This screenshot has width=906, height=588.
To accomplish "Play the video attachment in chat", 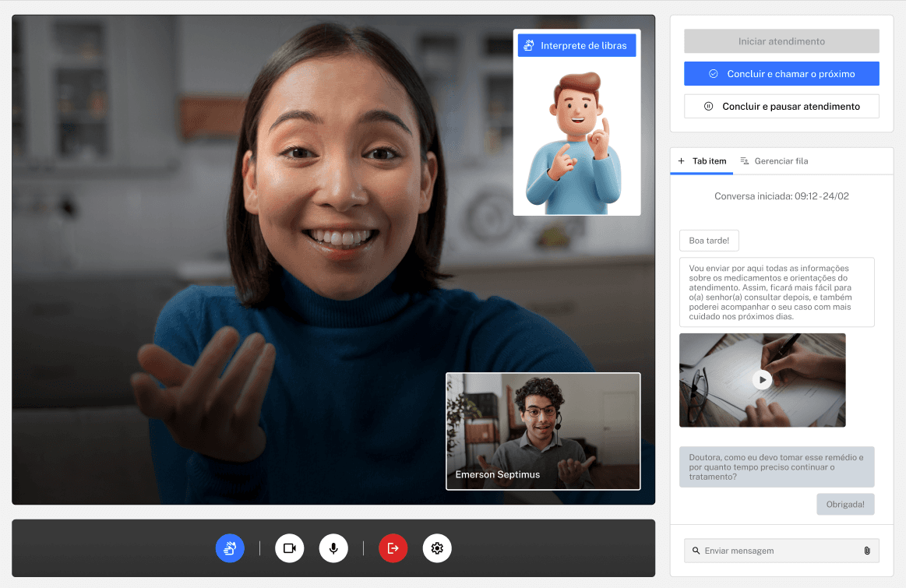I will point(762,379).
